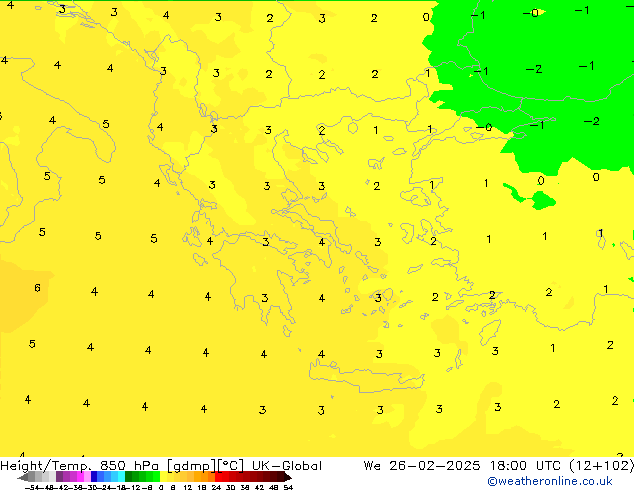
Task: Click the lone temperature value 6
Action: click(x=37, y=288)
